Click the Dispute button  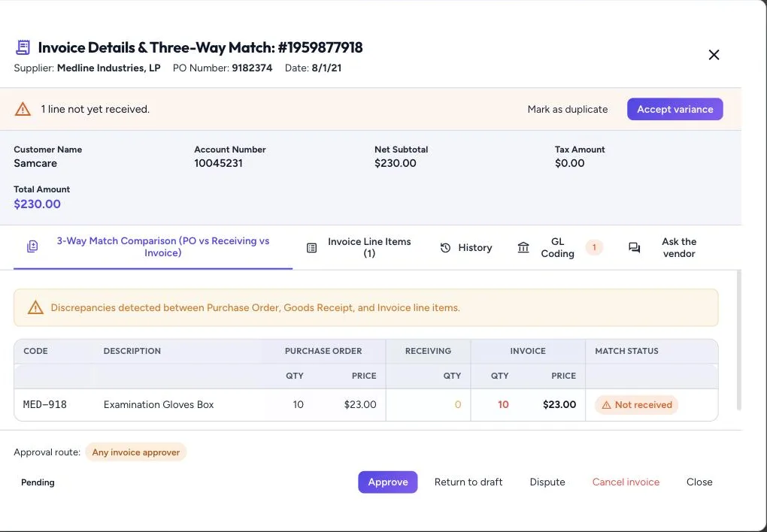coord(547,482)
